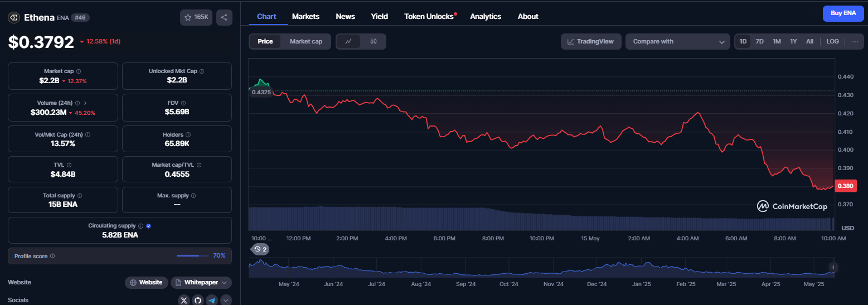Click the range slider handle on the mini chart
This screenshot has height=305, width=868.
click(833, 268)
